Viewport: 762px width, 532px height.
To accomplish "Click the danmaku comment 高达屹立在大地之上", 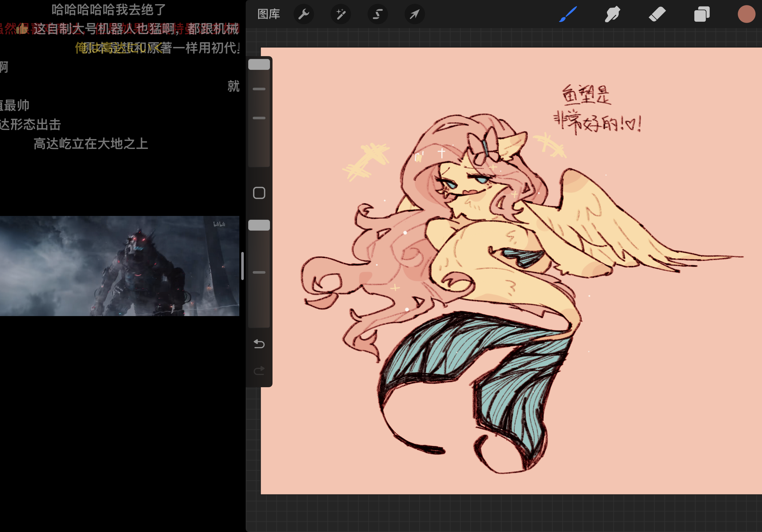I will [x=91, y=144].
